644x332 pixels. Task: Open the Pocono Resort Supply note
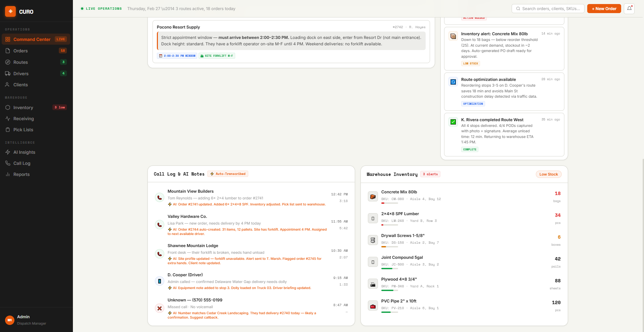(x=291, y=41)
